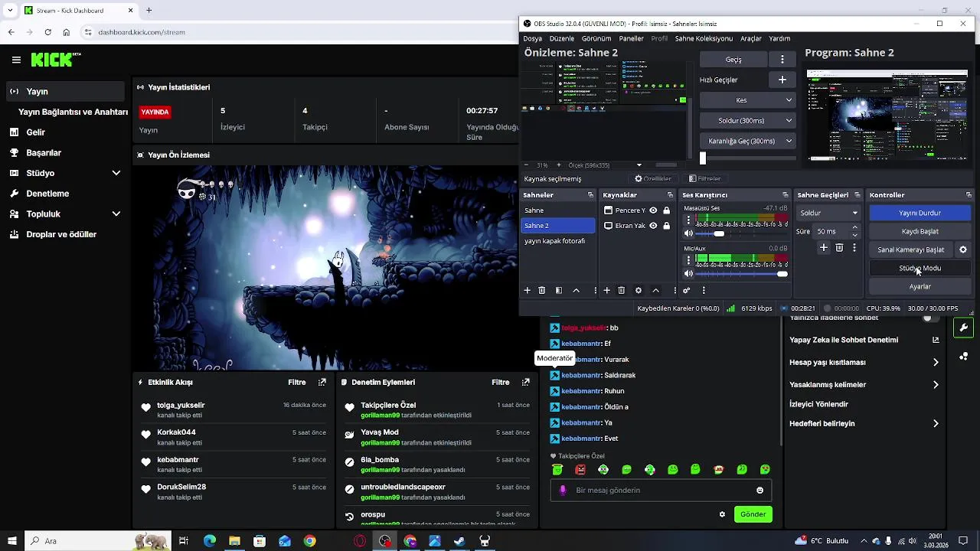Viewport: 980px width, 551px height.
Task: Start recording with Kaydı Başlat
Action: coord(920,231)
